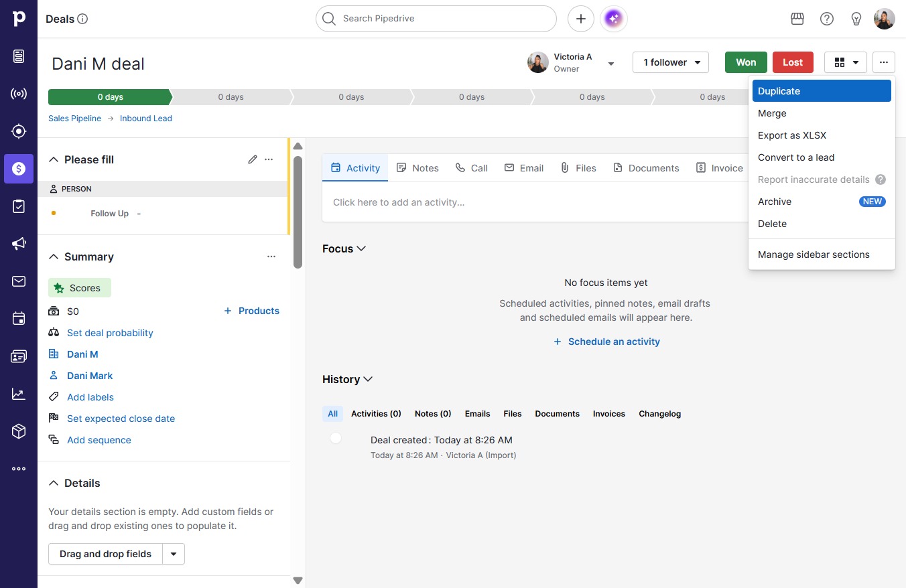906x588 pixels.
Task: Open Manage sidebar sections
Action: click(x=822, y=254)
